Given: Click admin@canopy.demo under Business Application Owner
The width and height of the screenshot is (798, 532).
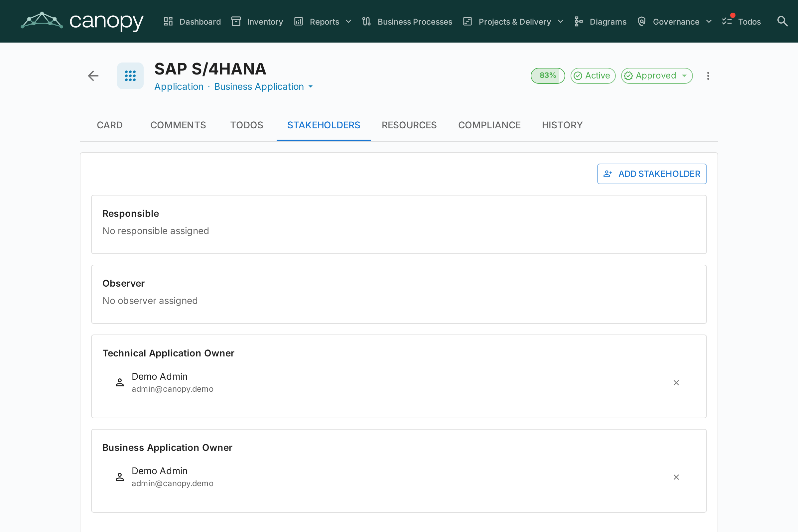Looking at the screenshot, I should click(172, 483).
